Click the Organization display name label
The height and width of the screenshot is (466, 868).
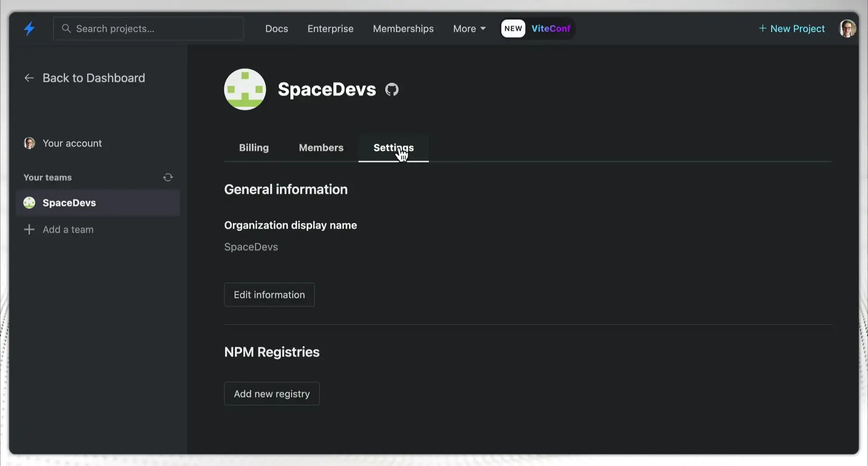click(291, 225)
